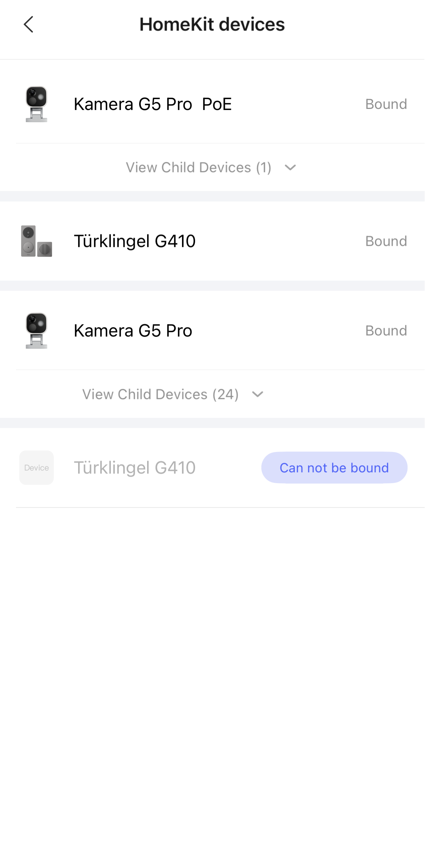Select the bound Türklingel G410 name
The image size is (425, 868).
(134, 241)
